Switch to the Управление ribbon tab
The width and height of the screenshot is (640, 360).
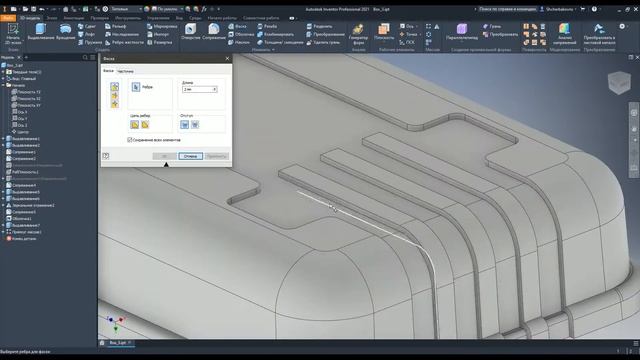(158, 18)
